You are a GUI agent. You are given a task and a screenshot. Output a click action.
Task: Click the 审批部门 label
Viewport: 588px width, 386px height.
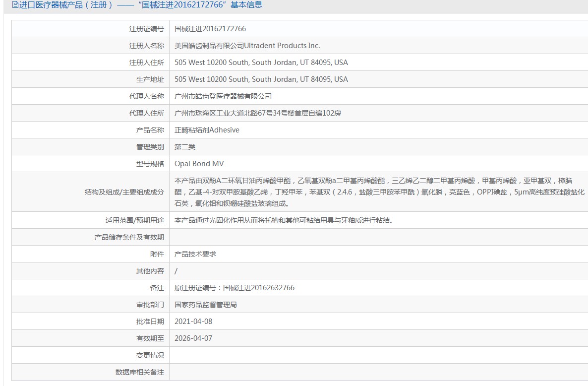point(150,305)
